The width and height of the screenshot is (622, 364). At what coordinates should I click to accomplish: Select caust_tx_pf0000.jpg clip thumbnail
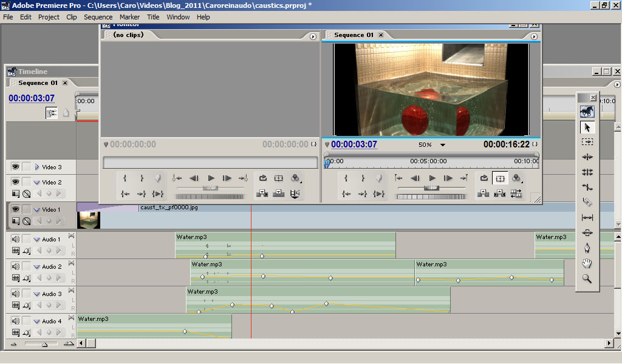coord(88,220)
